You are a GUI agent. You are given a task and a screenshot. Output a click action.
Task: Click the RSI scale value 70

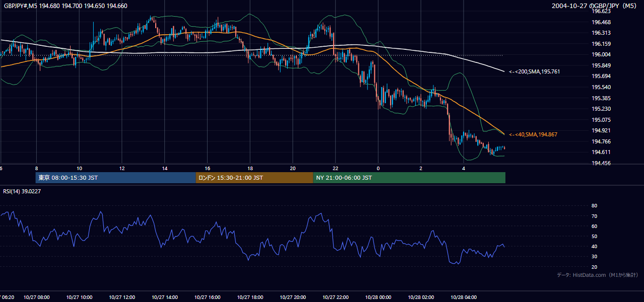pos(595,216)
